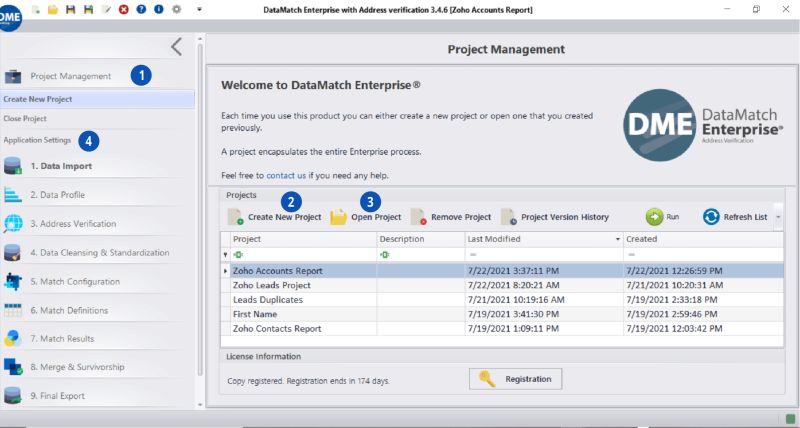Collapse the sidebar with the left chevron
The width and height of the screenshot is (800, 428).
click(177, 47)
